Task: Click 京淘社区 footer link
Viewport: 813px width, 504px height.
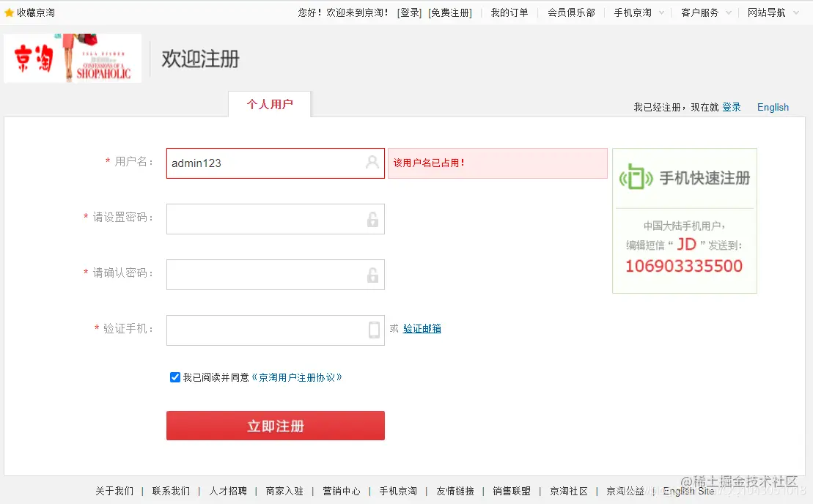Action: tap(568, 491)
